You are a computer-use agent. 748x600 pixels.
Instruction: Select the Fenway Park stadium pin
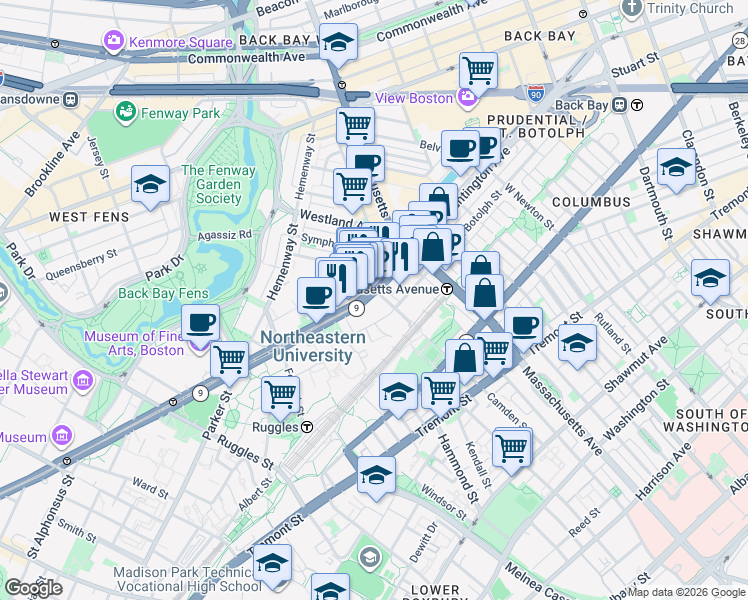click(126, 113)
